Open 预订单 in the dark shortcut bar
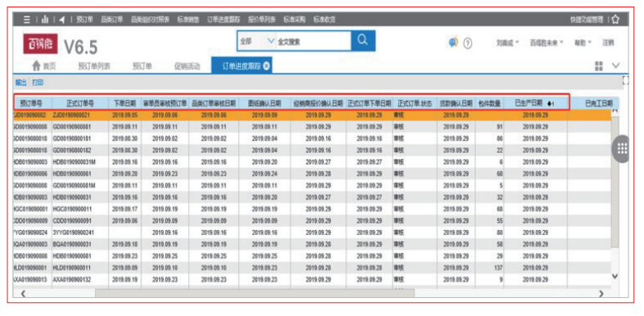Viewport: 644px width, 316px height. (x=85, y=20)
